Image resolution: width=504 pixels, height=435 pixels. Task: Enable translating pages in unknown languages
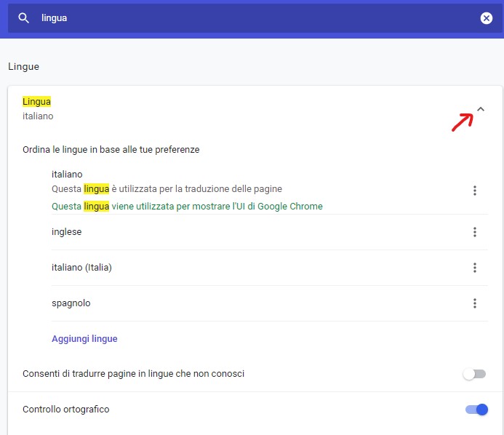tap(474, 374)
